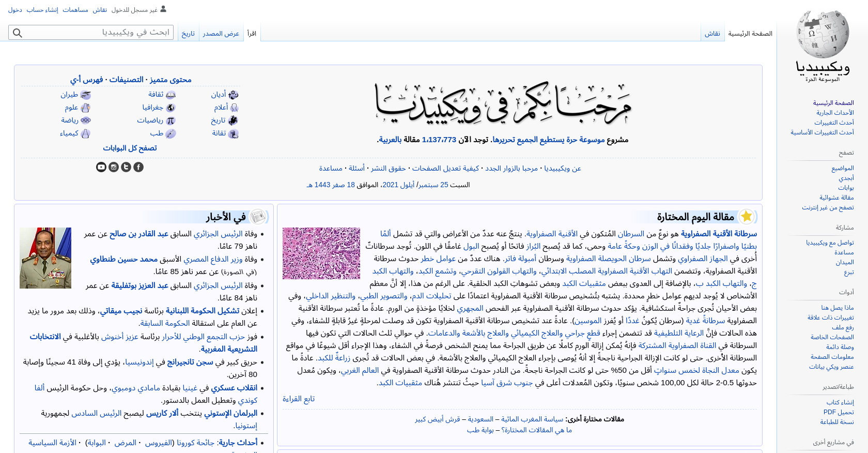Click تابع القراءة (continue reading) link

299,399
